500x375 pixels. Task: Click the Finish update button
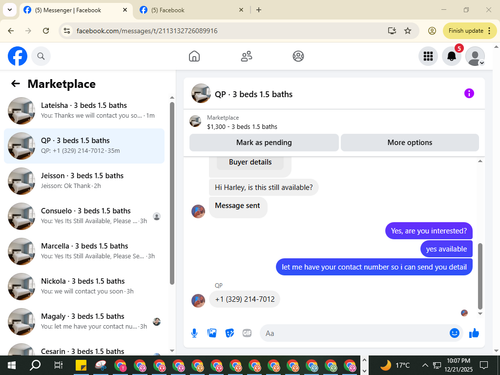[465, 31]
